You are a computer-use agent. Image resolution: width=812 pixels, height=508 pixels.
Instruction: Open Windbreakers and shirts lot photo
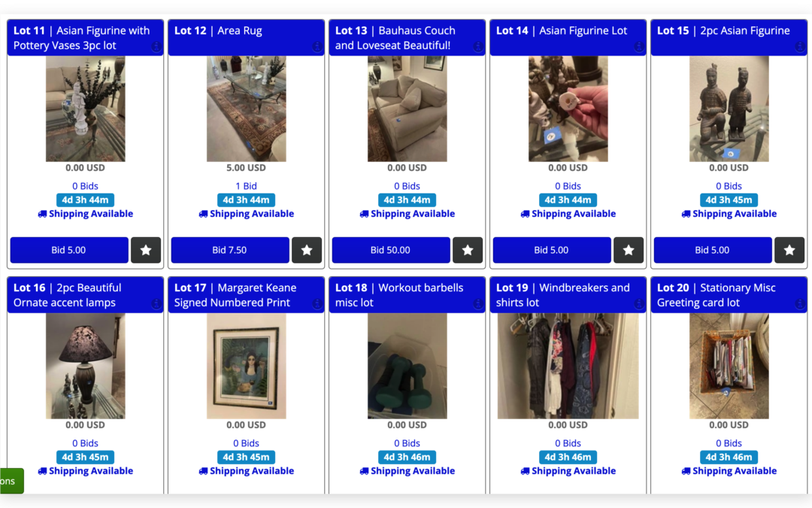pyautogui.click(x=568, y=366)
